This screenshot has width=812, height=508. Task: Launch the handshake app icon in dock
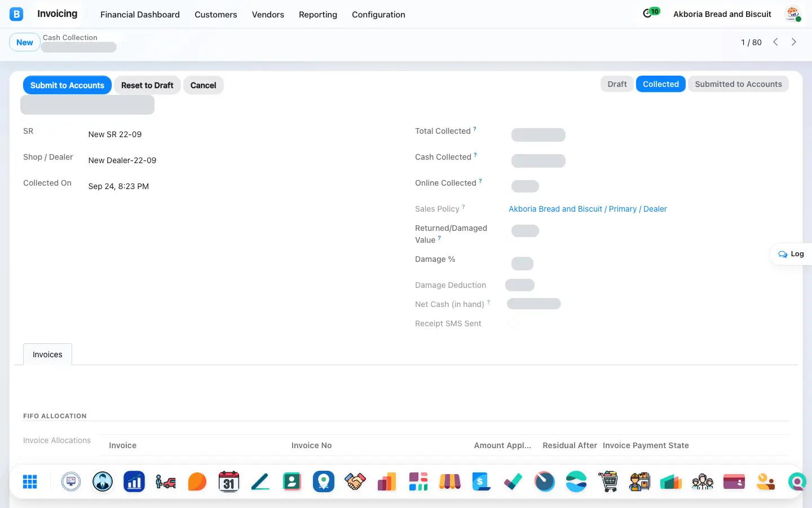(355, 481)
